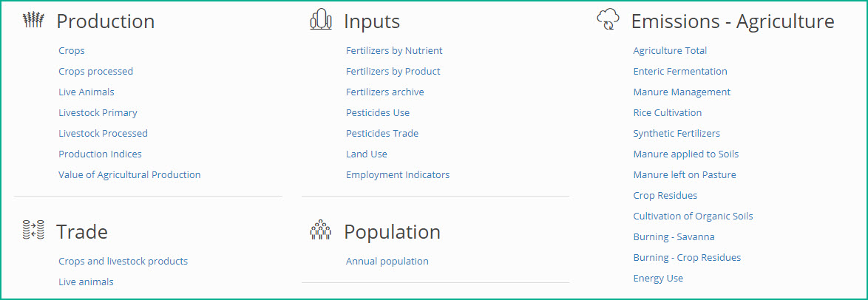
Task: Click the silo icon beside Inputs
Action: (321, 21)
